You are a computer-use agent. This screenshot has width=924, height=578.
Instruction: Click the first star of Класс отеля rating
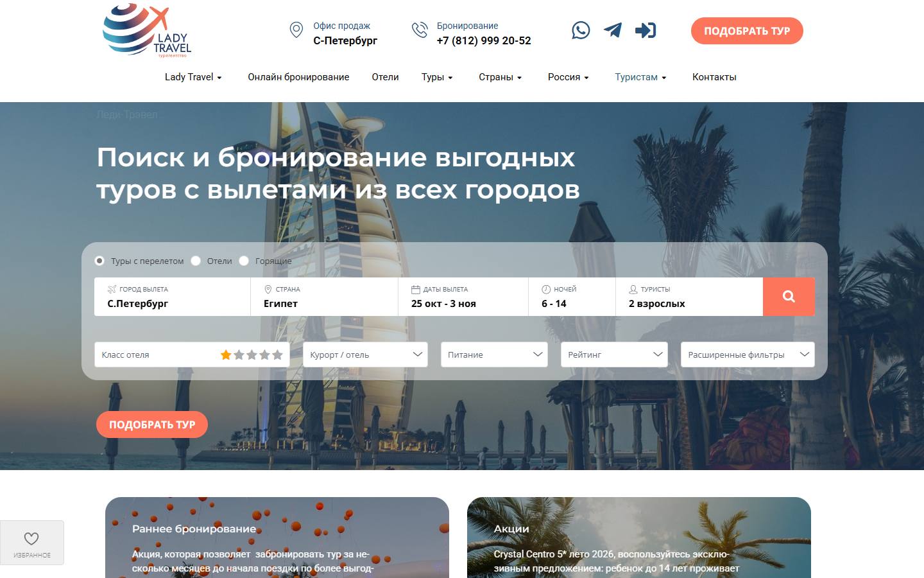pyautogui.click(x=226, y=355)
